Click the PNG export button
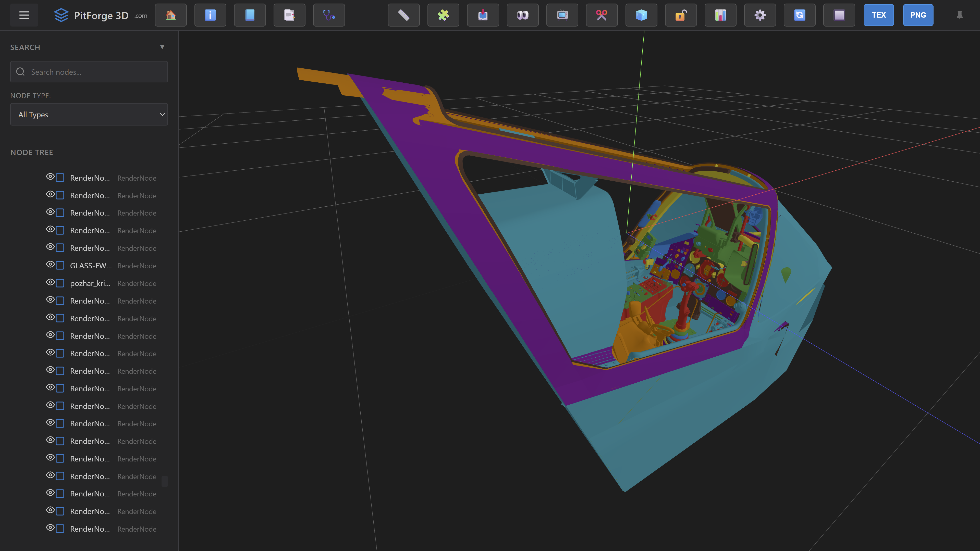Image resolution: width=980 pixels, height=551 pixels. point(918,15)
